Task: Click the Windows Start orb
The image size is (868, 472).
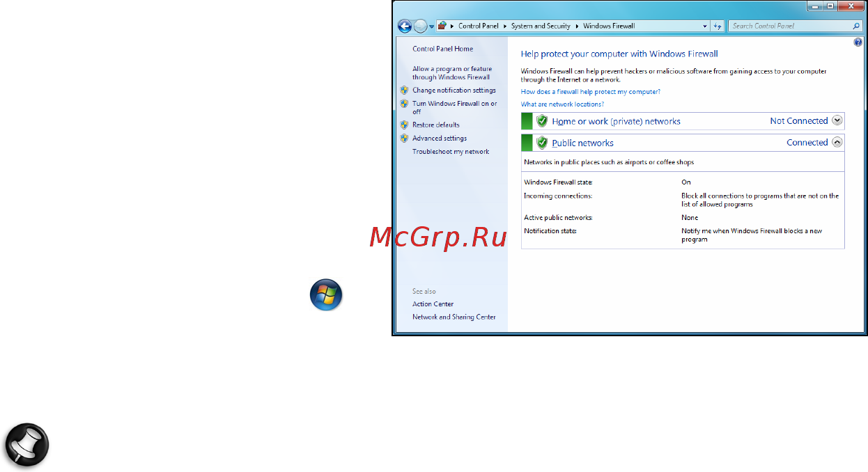Action: pyautogui.click(x=326, y=295)
